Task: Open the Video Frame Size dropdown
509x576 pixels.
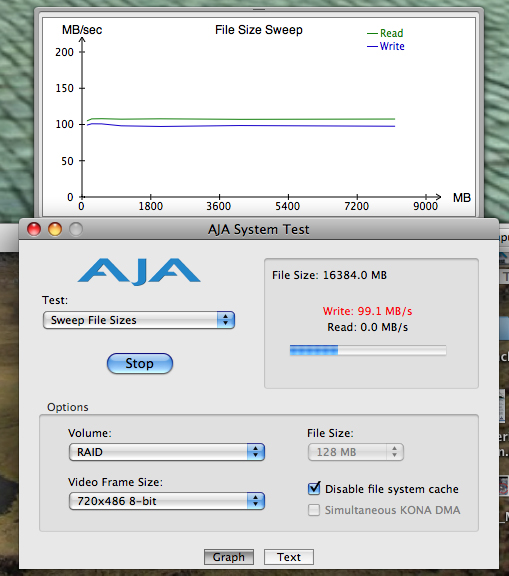Action: (x=167, y=501)
